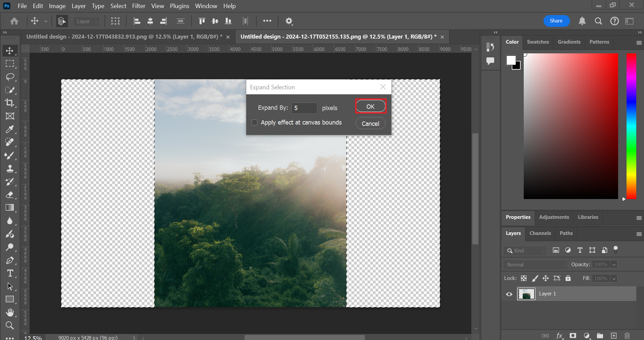Select the Spot Healing Brush tool
644x340 pixels.
(x=10, y=143)
